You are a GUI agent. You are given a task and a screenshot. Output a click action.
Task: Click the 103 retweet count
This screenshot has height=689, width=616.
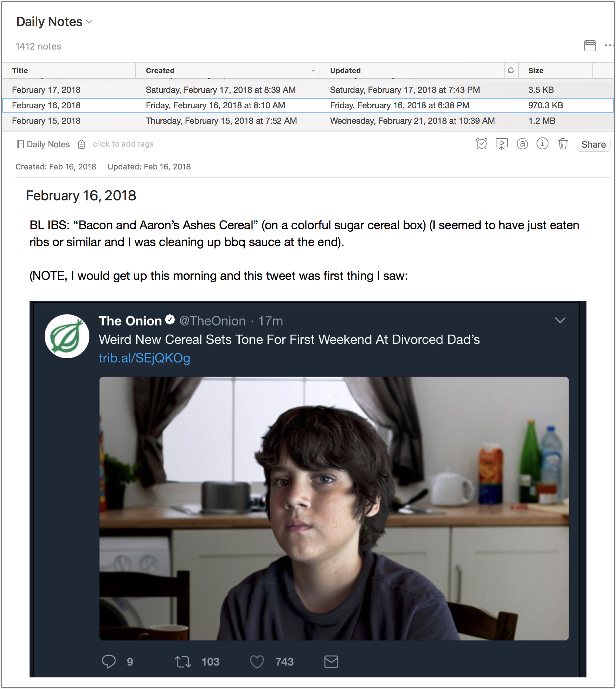(x=210, y=662)
